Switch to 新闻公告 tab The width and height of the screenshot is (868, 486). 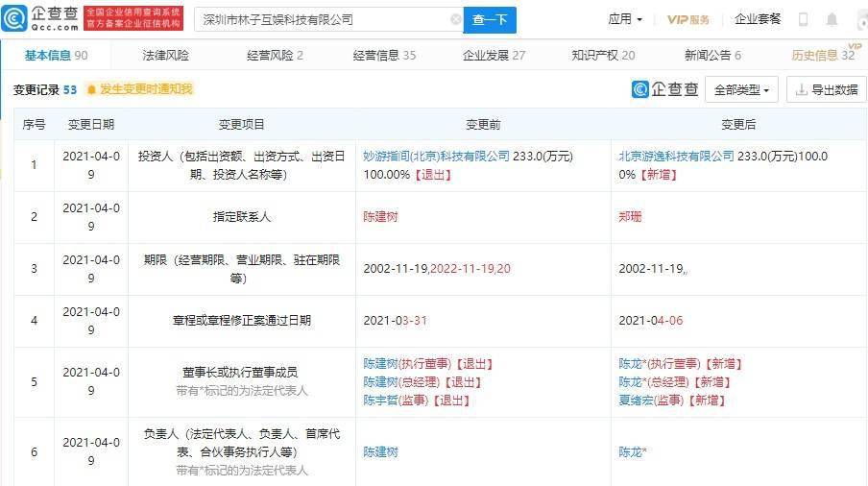coord(712,56)
